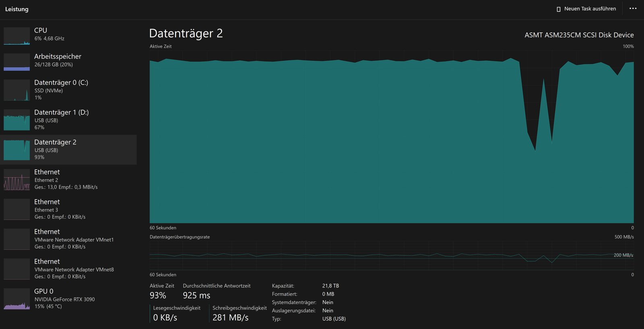
Task: Click the Datenträger 0 mini graph icon
Action: [x=17, y=90]
